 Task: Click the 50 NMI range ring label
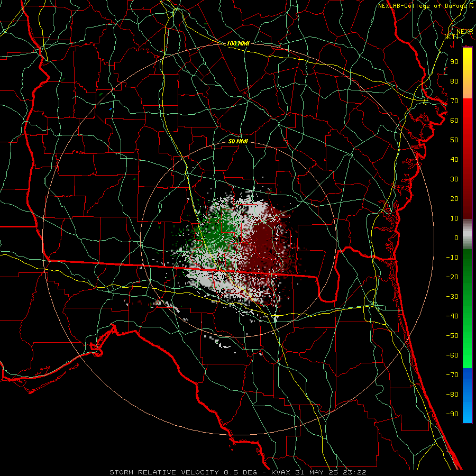[x=238, y=141]
